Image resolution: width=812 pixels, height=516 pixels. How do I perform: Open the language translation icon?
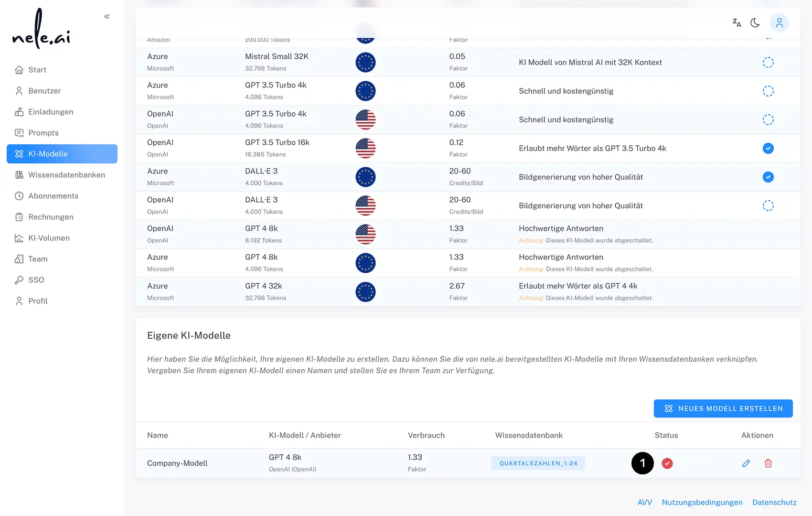737,22
